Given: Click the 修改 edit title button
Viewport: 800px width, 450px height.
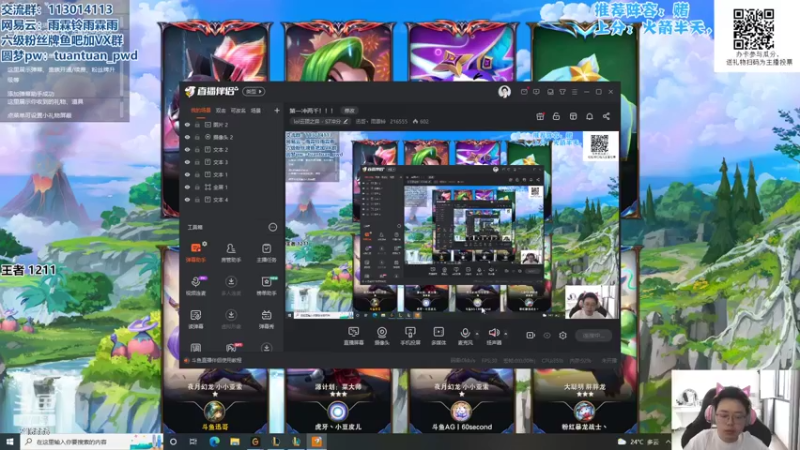Looking at the screenshot, I should (x=349, y=110).
